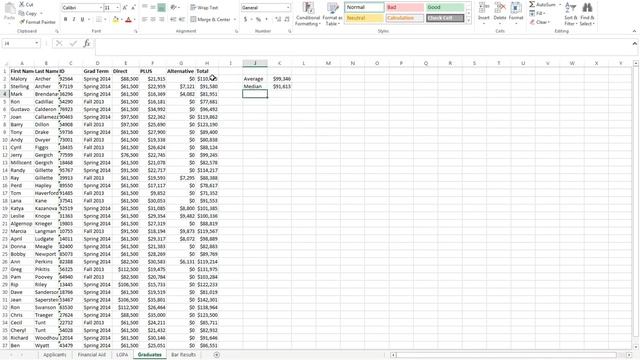Screen dimensions: 640x360
Task: Open the font color dropdown arrow
Action: coord(134,20)
